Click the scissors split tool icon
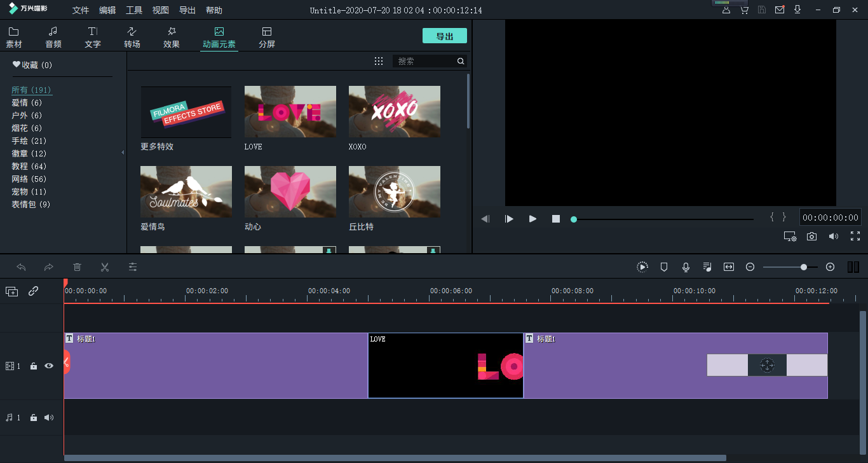This screenshot has width=868, height=463. tap(105, 267)
